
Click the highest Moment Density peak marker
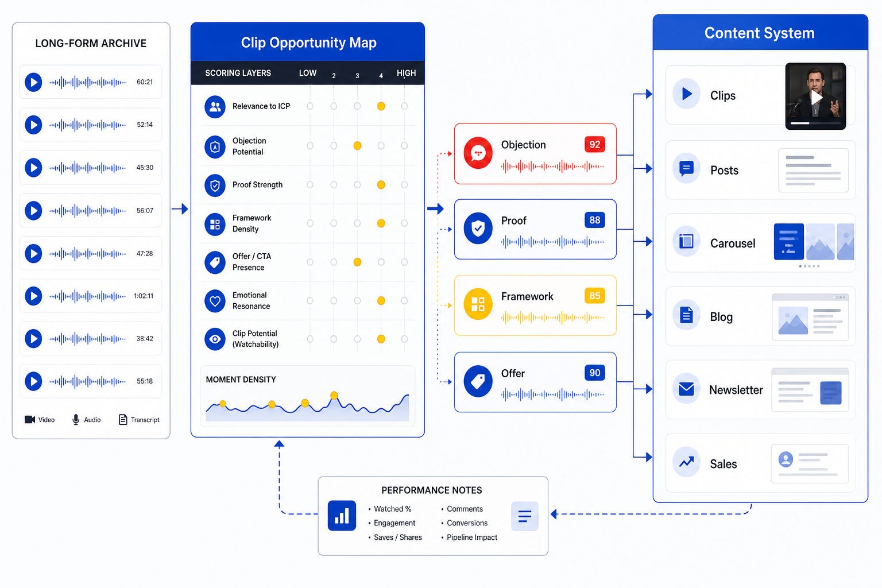[334, 395]
